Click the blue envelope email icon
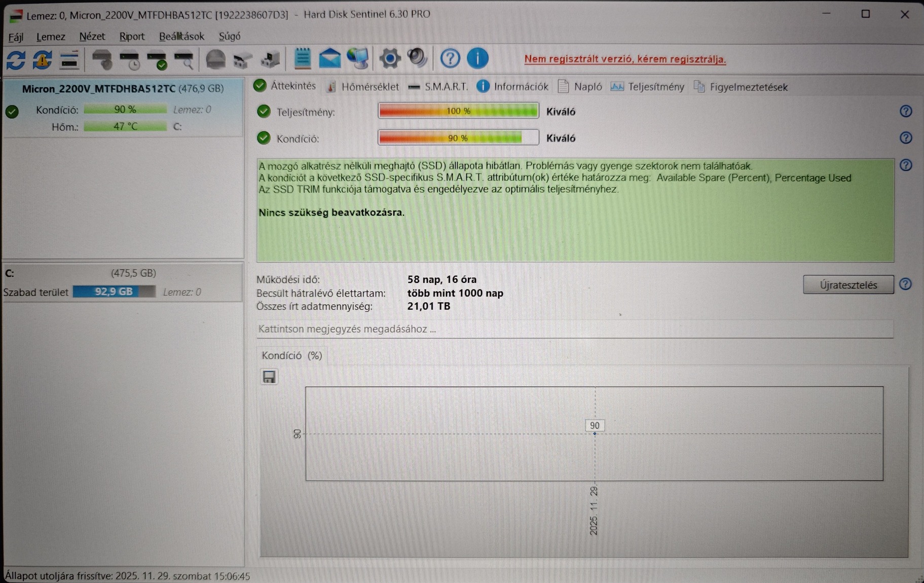 [329, 59]
